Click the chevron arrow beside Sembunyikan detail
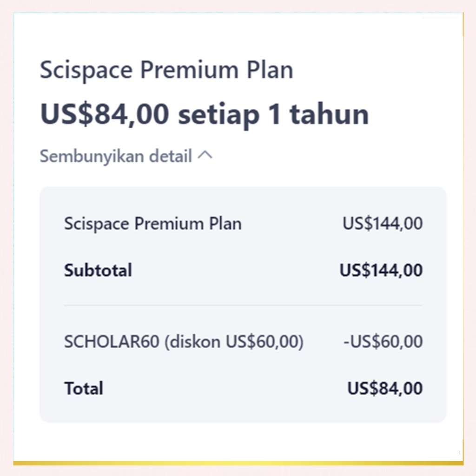This screenshot has height=476, width=476. (205, 156)
